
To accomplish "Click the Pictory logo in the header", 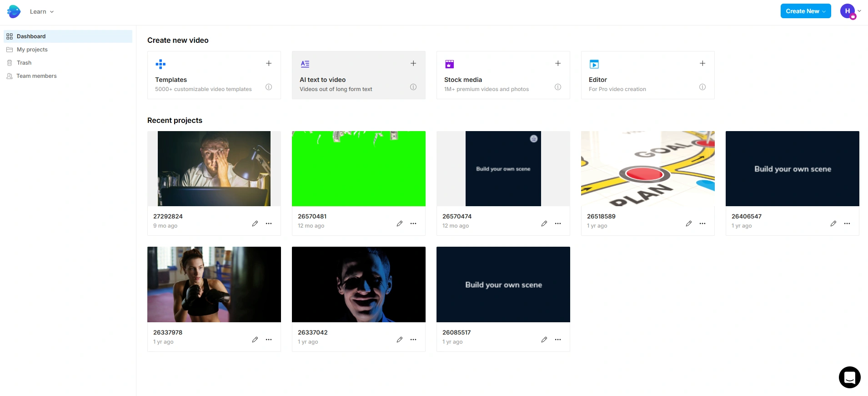I will click(14, 11).
